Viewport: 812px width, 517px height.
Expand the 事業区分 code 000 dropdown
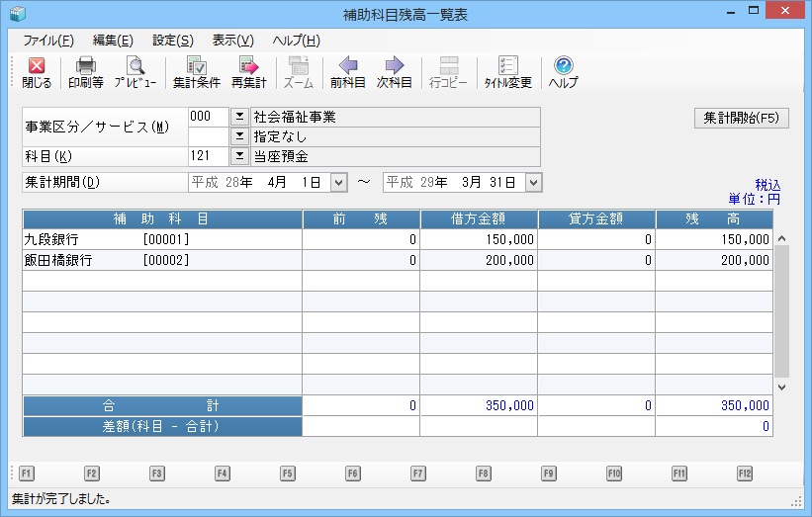click(238, 117)
